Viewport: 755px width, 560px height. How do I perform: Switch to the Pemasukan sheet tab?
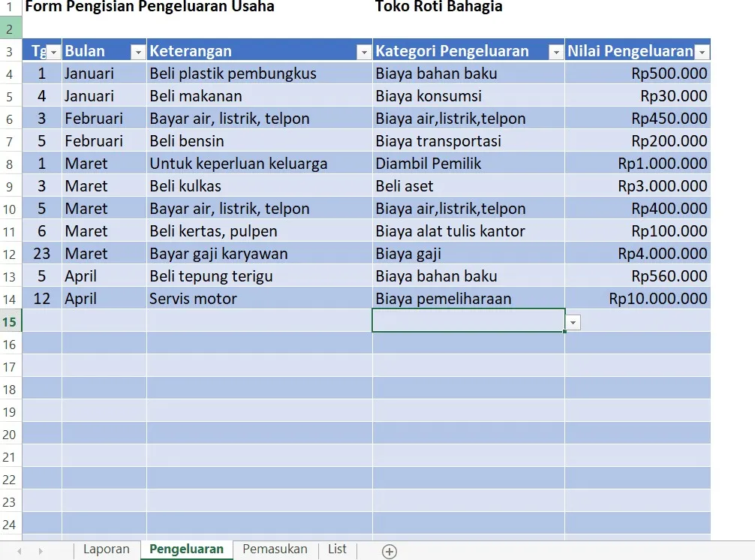(x=274, y=549)
